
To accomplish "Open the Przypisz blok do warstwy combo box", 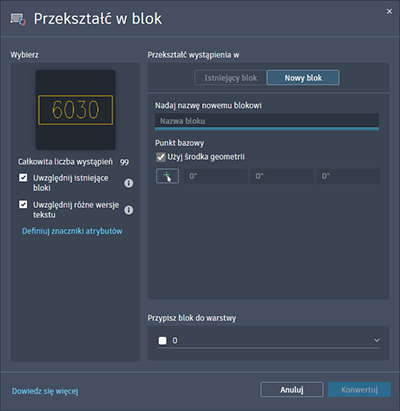I will [x=268, y=340].
